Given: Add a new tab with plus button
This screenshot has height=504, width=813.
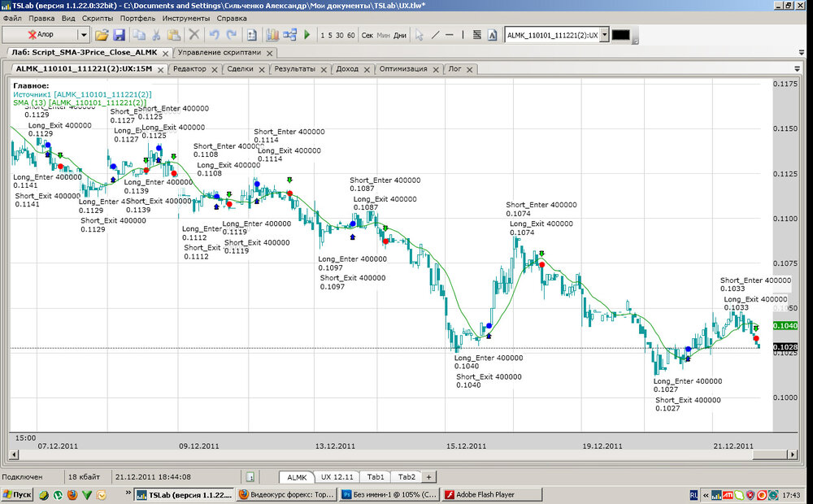Looking at the screenshot, I should pos(429,477).
